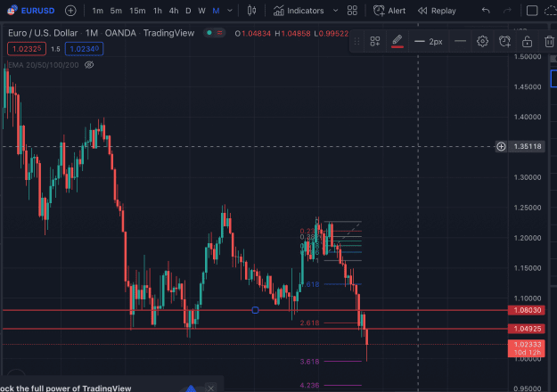Screen dimensions: 557x392
Task: Open drawing templates in floating toolbar
Action: [x=375, y=42]
